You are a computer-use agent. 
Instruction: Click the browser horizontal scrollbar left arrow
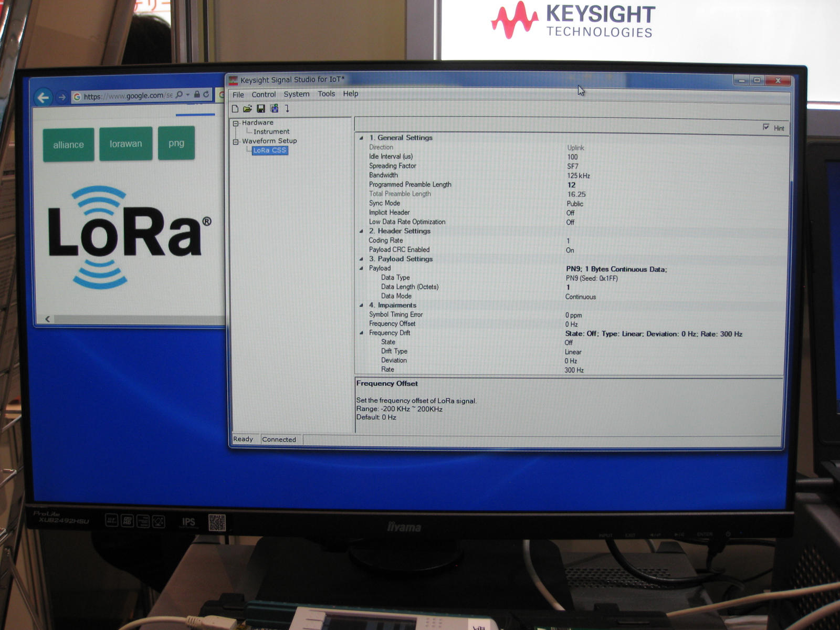point(48,319)
